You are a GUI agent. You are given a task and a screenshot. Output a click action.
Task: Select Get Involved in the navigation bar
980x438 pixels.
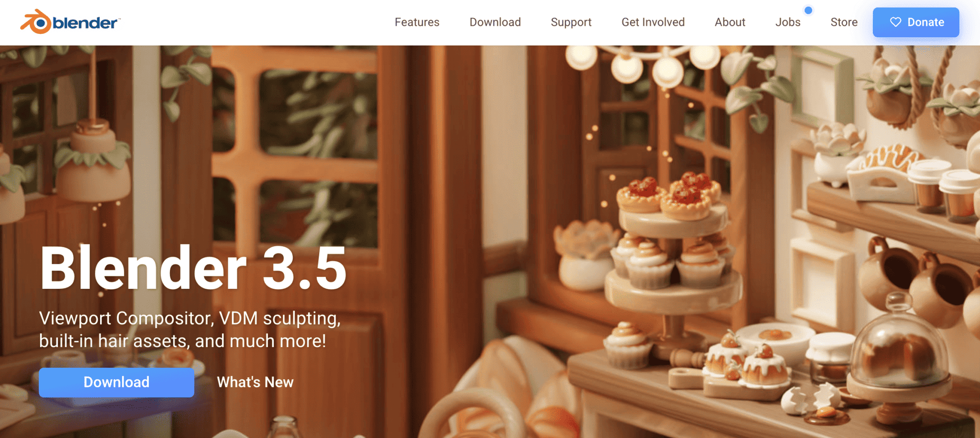pyautogui.click(x=653, y=22)
